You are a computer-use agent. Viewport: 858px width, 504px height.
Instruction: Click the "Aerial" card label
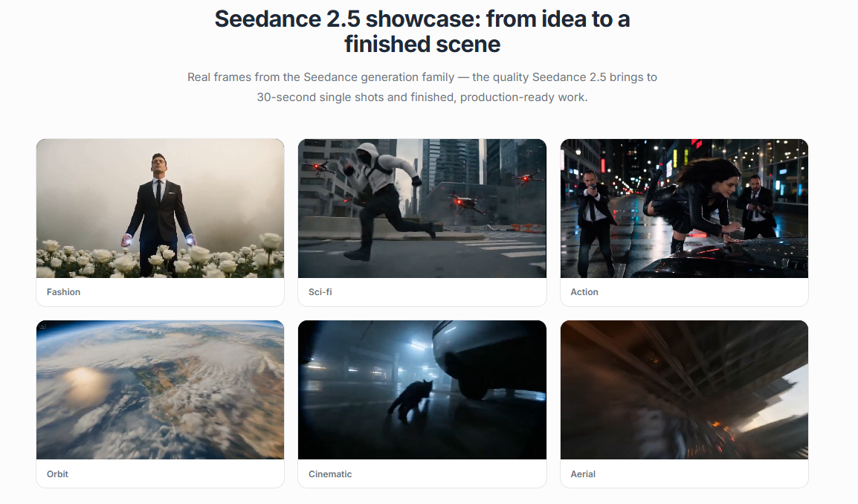[x=583, y=474]
